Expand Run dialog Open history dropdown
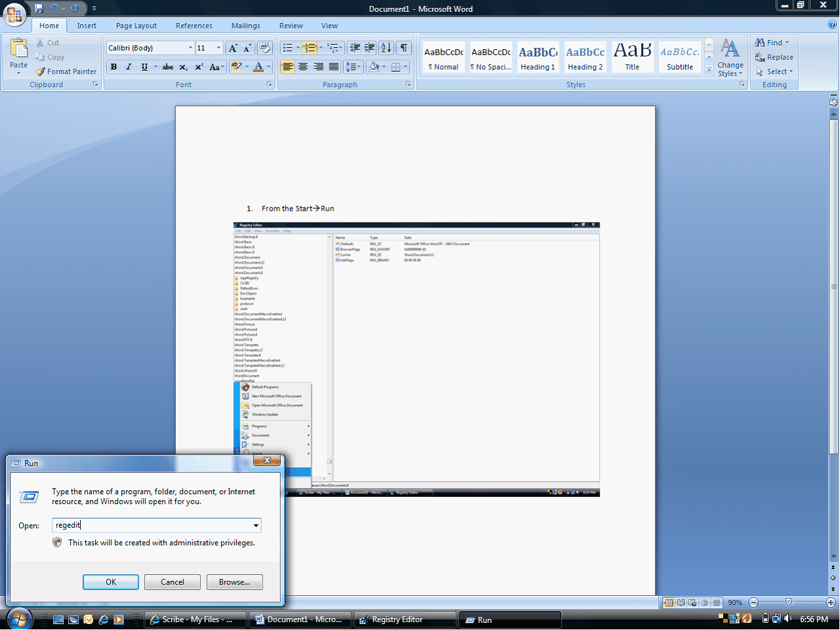 click(256, 526)
